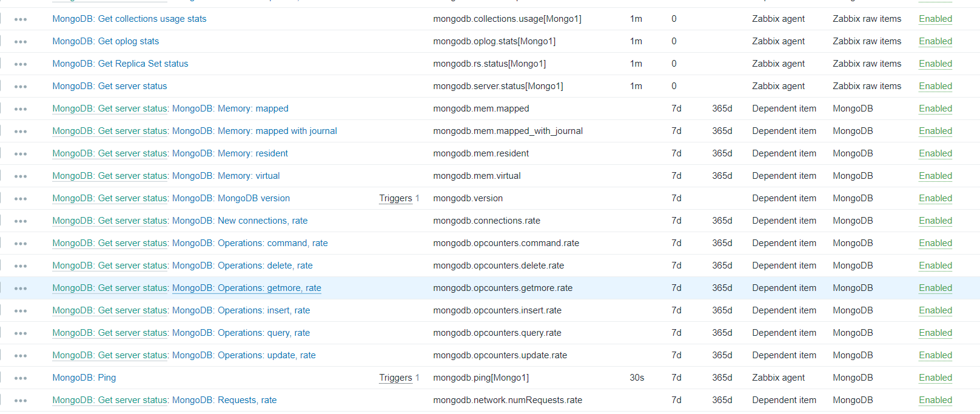Image resolution: width=980 pixels, height=414 pixels.
Task: Open three-dot menu for Get oplog stats
Action: coord(21,42)
